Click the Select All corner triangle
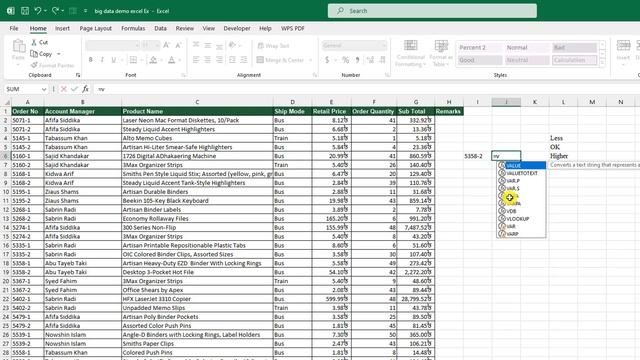Viewport: 640px width, 360px height. coord(7,102)
